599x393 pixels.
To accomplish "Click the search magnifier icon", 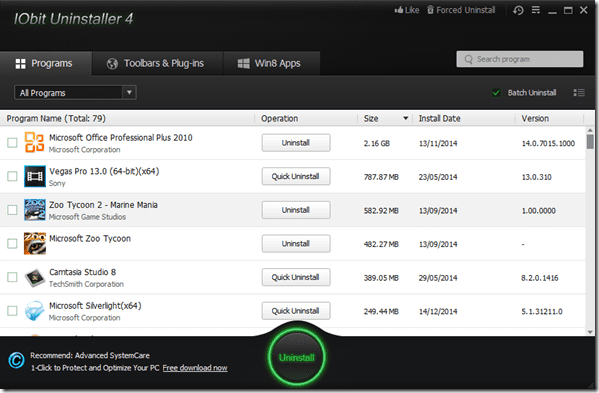I will 468,59.
